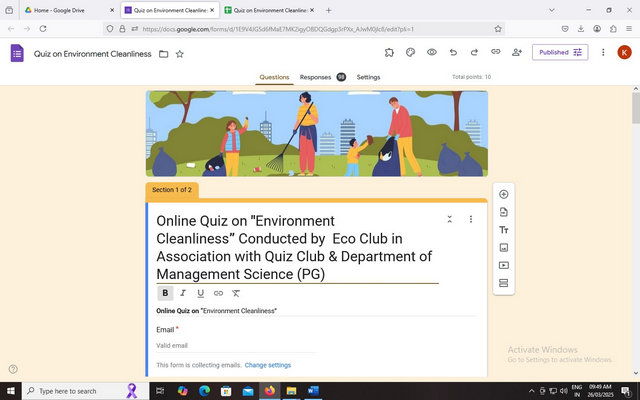640x400 pixels.
Task: Click Add image icon in side toolbar
Action: pyautogui.click(x=503, y=247)
